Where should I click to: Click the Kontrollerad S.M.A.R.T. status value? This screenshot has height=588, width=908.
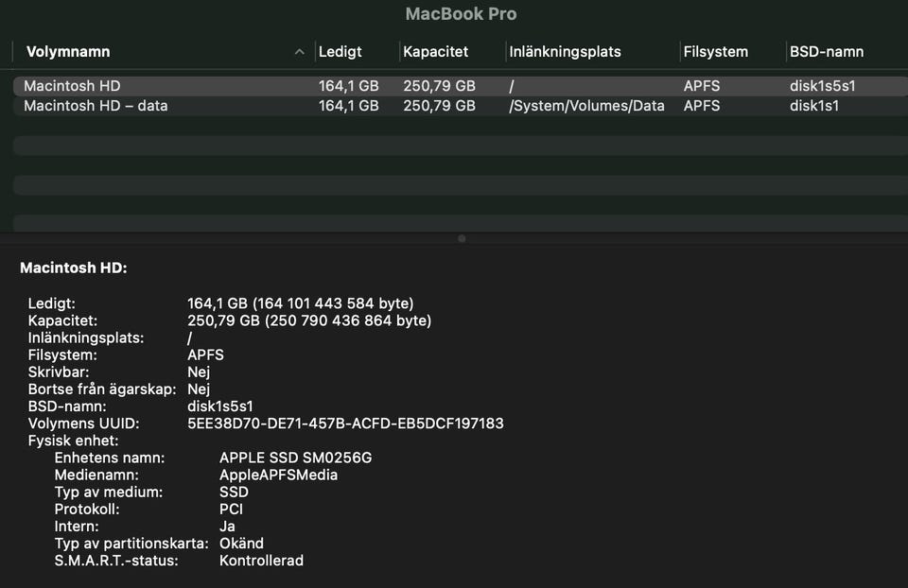261,561
